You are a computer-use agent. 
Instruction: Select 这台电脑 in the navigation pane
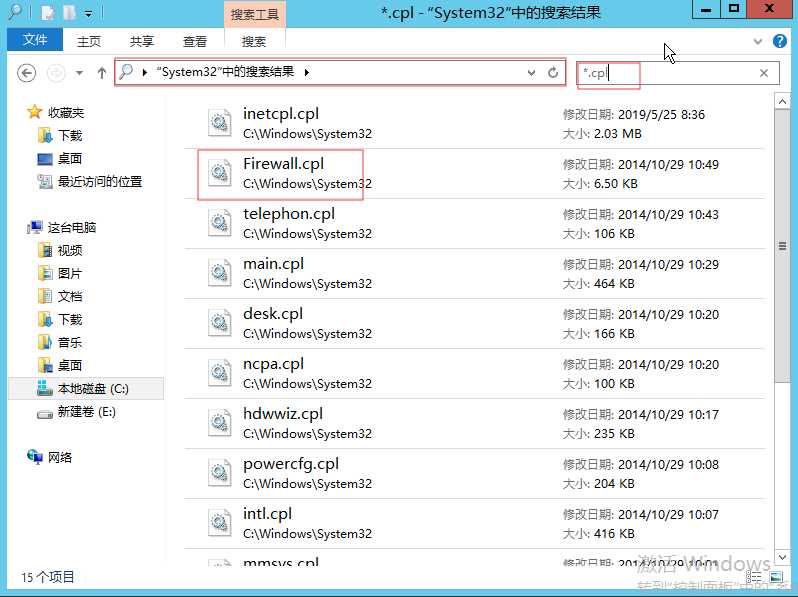(72, 228)
